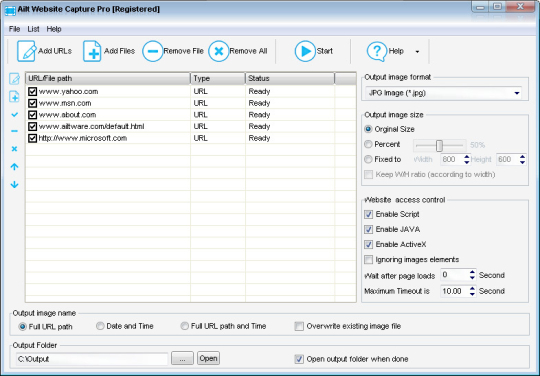Sort by URL/File path column header
The width and height of the screenshot is (540, 376).
[108, 79]
